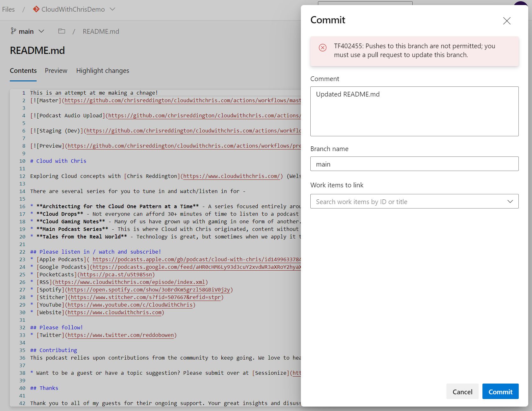Click the Files breadcrumb link
The image size is (532, 411).
click(x=8, y=9)
